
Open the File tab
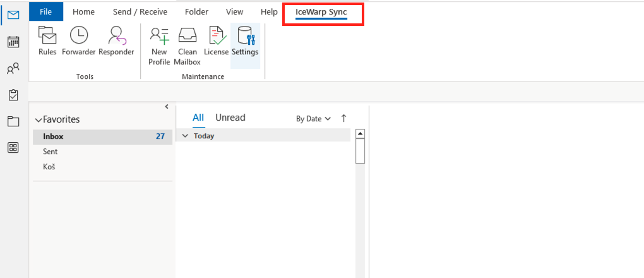click(46, 12)
